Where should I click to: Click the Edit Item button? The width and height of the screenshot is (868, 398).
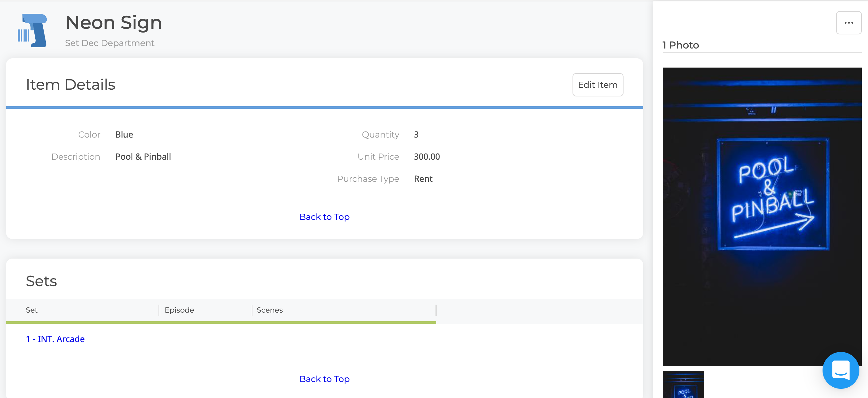(597, 84)
